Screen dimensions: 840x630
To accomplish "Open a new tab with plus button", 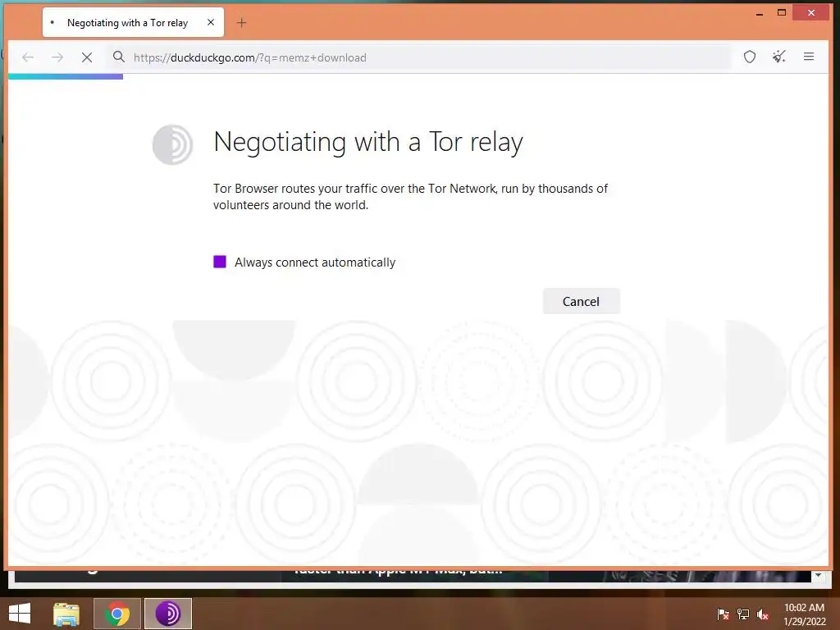I will pyautogui.click(x=242, y=22).
